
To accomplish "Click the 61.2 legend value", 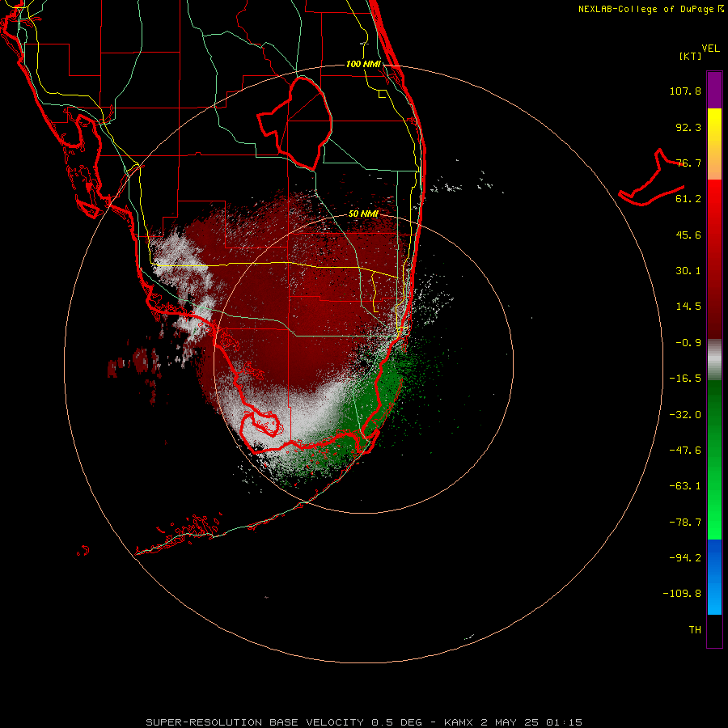I will (688, 199).
